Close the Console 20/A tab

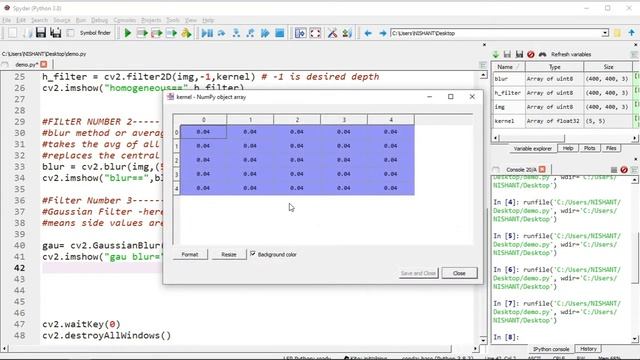(542, 169)
